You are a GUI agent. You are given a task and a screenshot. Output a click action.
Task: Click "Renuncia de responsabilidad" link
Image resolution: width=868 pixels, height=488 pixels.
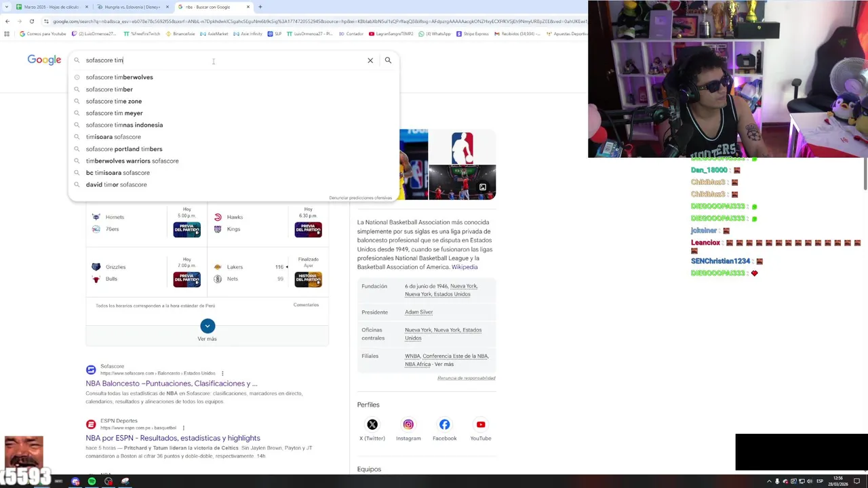[466, 378]
